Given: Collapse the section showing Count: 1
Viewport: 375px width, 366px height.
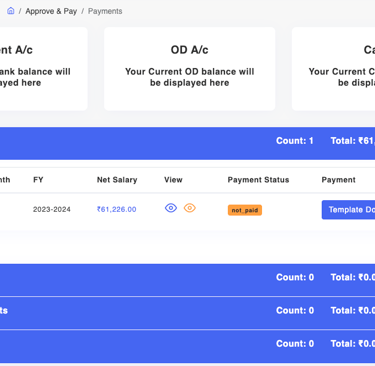Looking at the screenshot, I should click(187, 143).
